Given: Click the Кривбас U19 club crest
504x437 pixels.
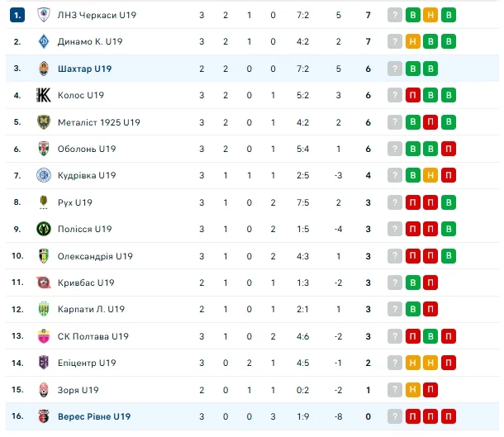Looking at the screenshot, I should coord(44,283).
